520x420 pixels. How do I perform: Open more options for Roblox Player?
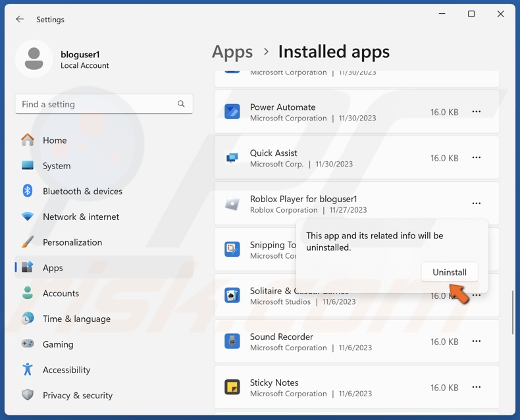pyautogui.click(x=476, y=203)
